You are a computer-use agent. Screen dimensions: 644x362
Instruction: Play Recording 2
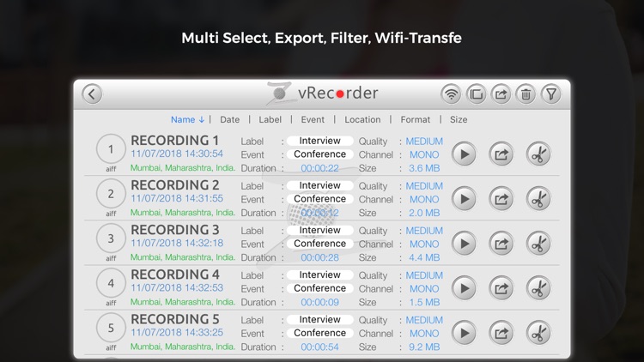click(x=464, y=199)
